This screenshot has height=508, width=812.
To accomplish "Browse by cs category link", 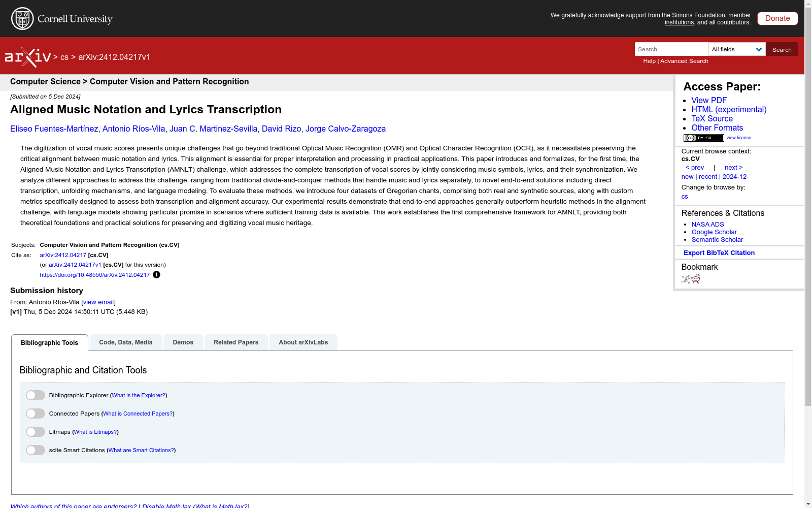I will 685,197.
